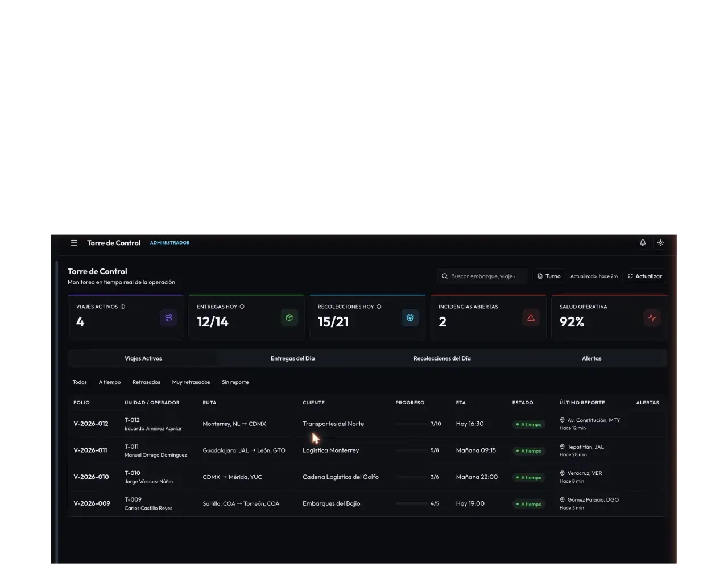Screen dimensions: 728x587
Task: Click the A tiempo badge for V-2026-009
Action: 529,504
